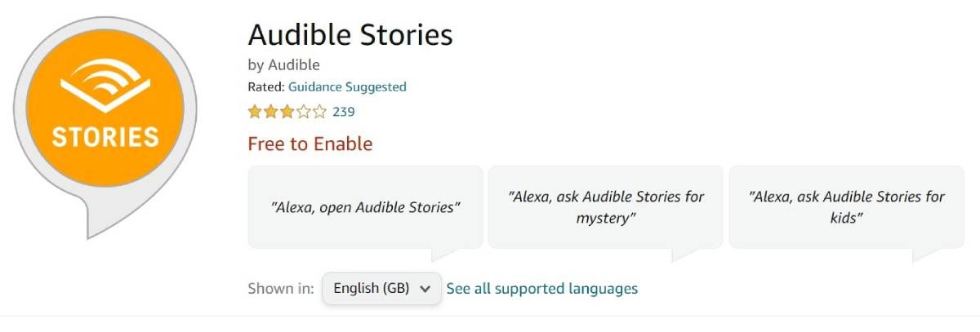Click the second filled rating star

[270, 112]
